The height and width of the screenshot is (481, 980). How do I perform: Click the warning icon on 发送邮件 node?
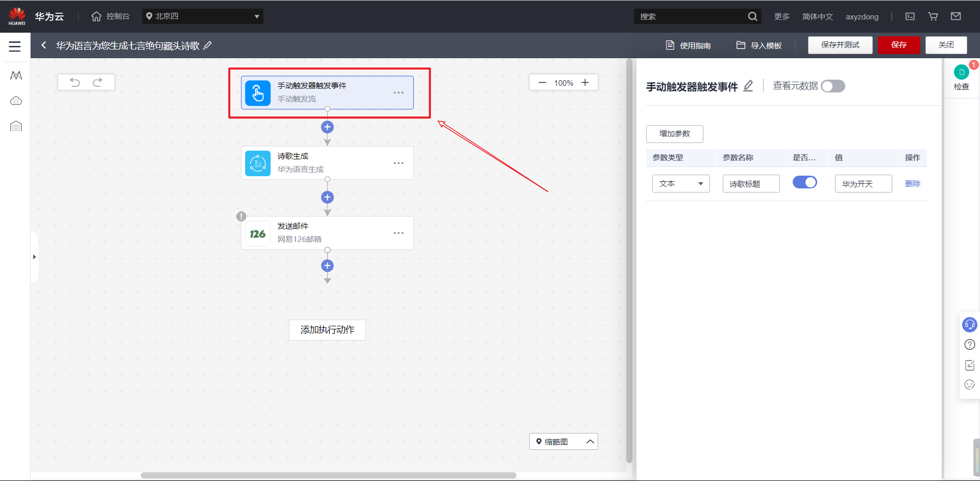[x=241, y=217]
